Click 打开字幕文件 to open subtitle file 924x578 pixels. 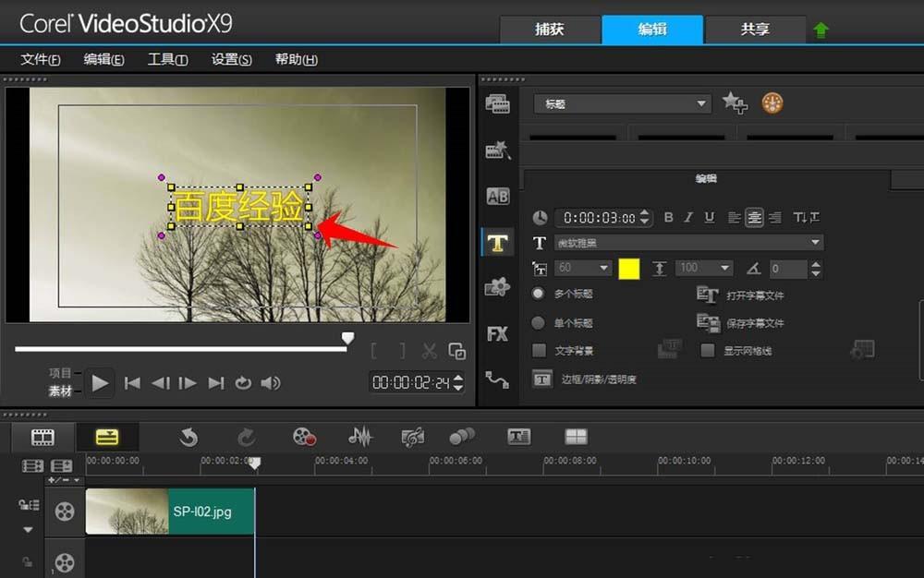point(750,297)
